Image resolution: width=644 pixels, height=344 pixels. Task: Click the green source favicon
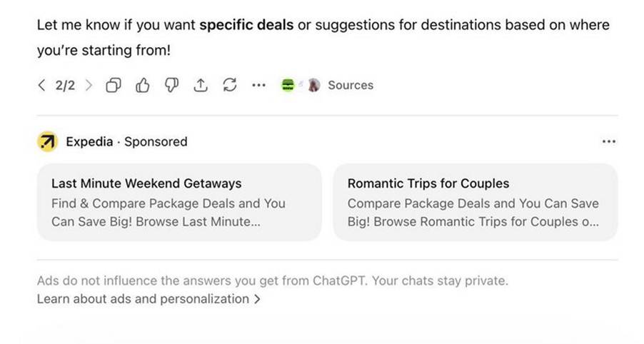288,86
